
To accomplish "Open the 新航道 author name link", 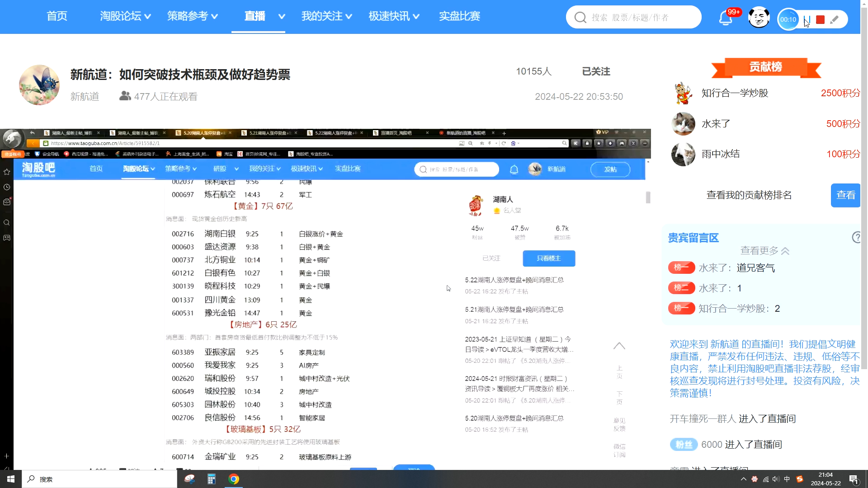I will pyautogui.click(x=85, y=97).
